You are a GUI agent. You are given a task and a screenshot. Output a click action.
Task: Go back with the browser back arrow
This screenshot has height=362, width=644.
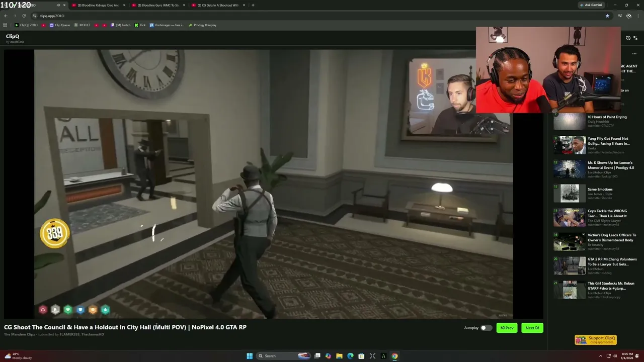[6, 16]
